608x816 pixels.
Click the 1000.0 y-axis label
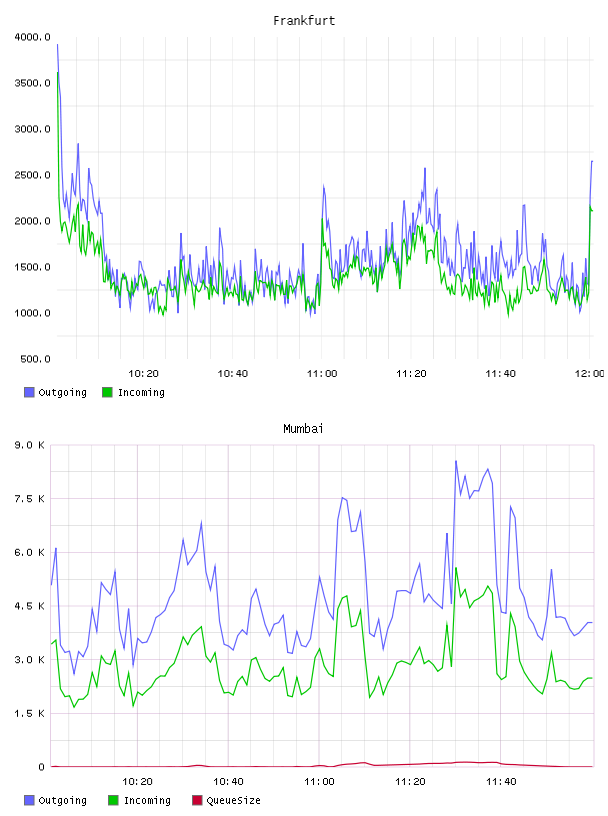click(32, 313)
